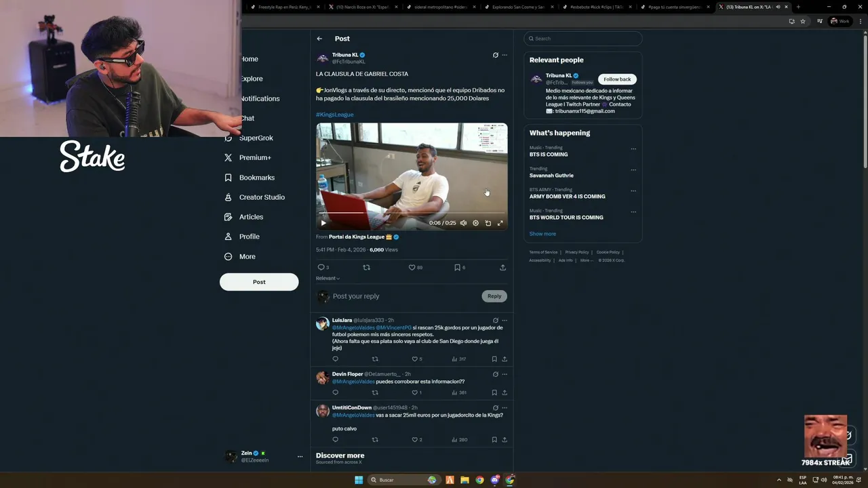
Task: Open Premium+ in sidebar
Action: coord(248,158)
